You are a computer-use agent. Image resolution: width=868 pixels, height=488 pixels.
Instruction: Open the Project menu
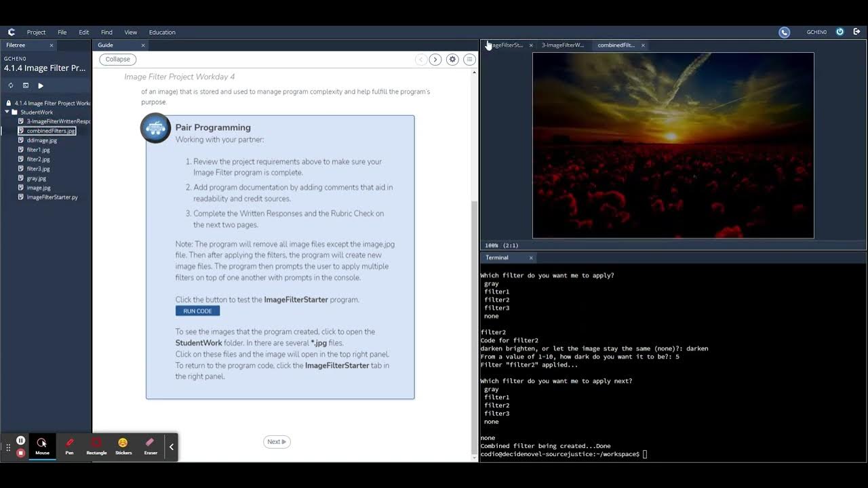click(x=36, y=32)
